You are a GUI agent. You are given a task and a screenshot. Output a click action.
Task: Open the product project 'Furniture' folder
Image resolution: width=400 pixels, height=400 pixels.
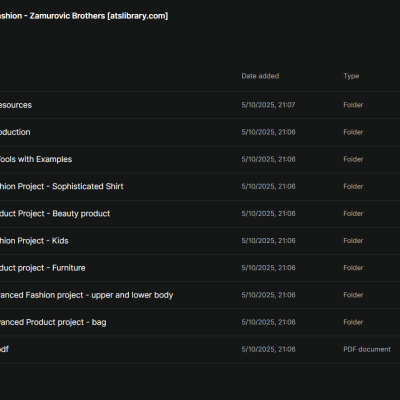pos(42,268)
